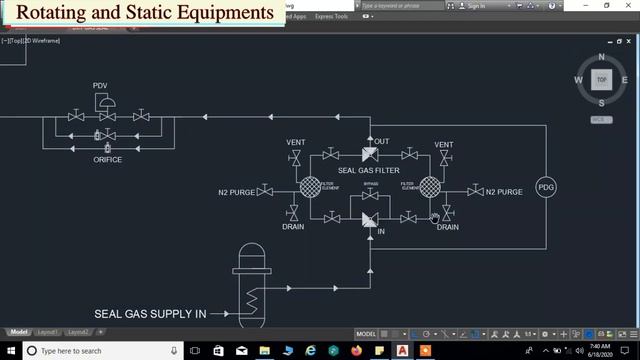This screenshot has height=360, width=640.
Task: Click the search binoculars icon
Action: pos(450,6)
